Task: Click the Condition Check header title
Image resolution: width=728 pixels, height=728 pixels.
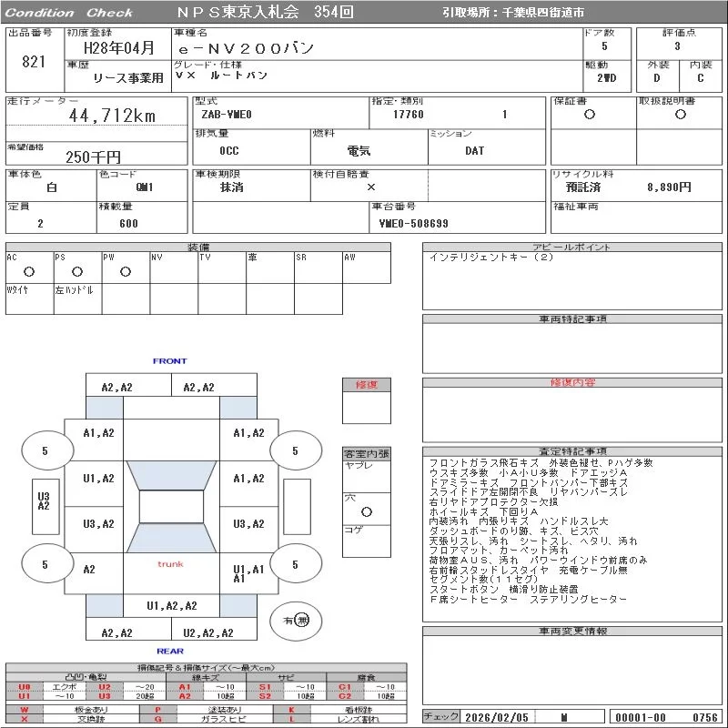Action: click(x=71, y=13)
